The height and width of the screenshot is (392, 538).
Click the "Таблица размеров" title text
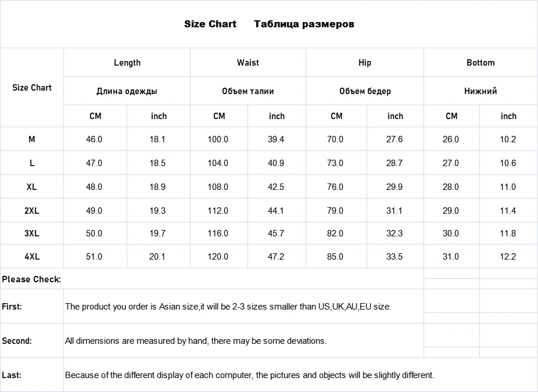tap(304, 24)
